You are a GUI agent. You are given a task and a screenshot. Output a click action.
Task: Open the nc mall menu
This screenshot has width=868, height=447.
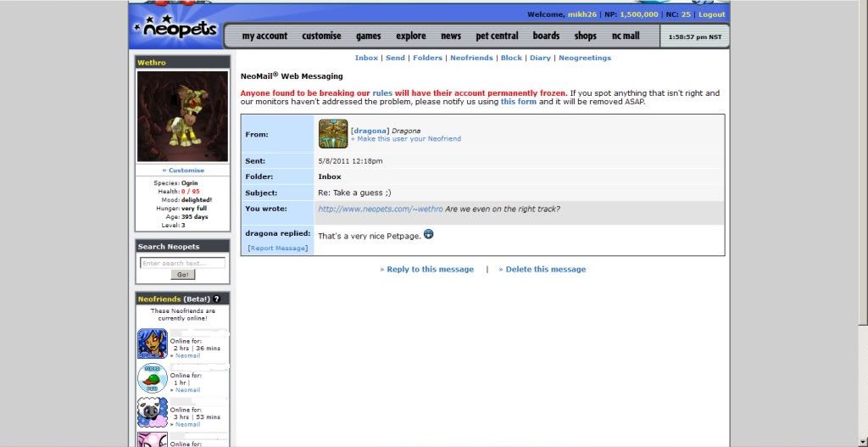[x=626, y=36]
